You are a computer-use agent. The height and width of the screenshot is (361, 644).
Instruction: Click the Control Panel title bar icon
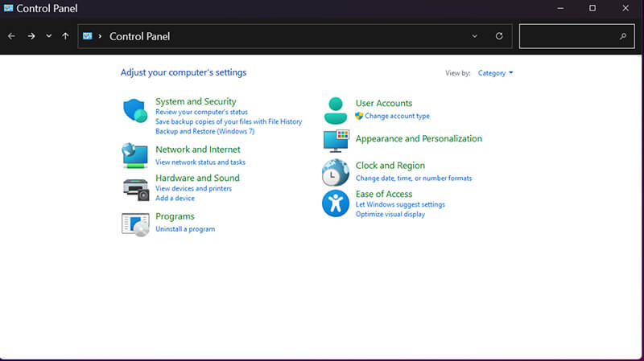tap(8, 8)
